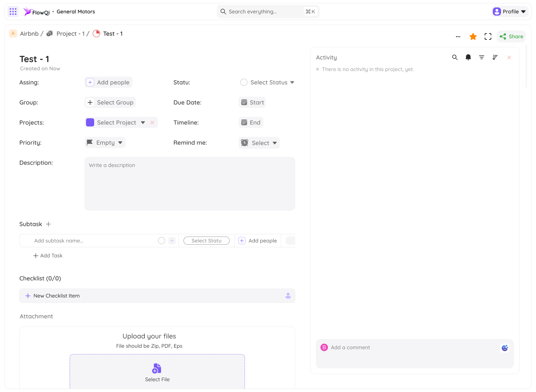
Task: Click the purple project color swatch
Action: pyautogui.click(x=90, y=122)
